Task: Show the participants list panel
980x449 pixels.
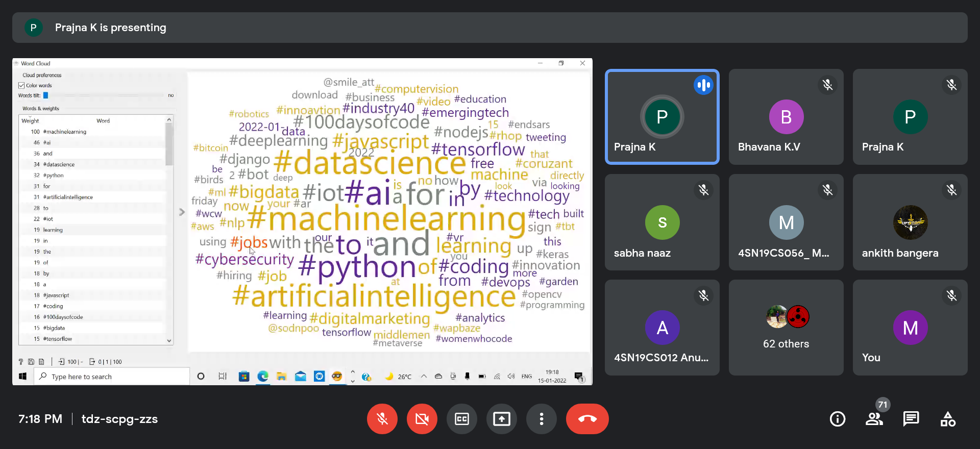Action: 874,419
